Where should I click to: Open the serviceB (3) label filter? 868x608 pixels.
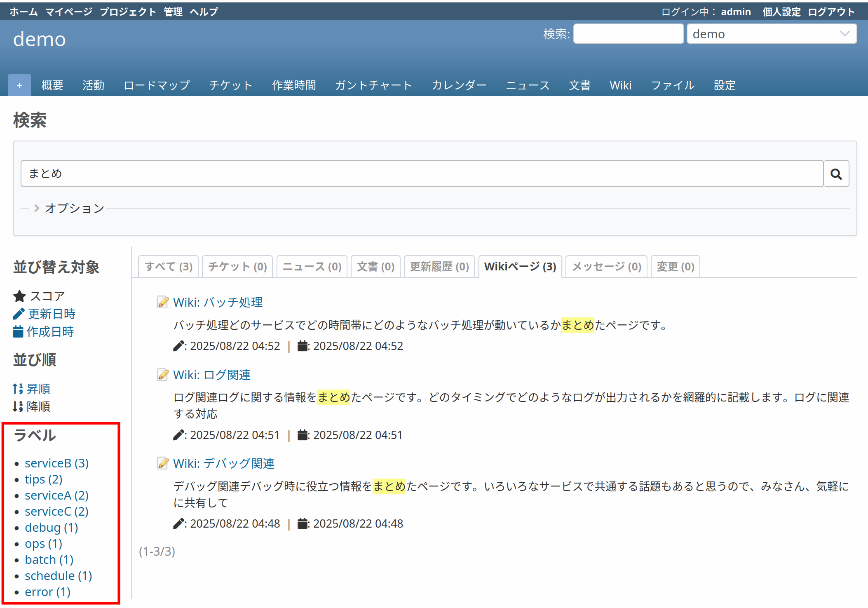56,463
